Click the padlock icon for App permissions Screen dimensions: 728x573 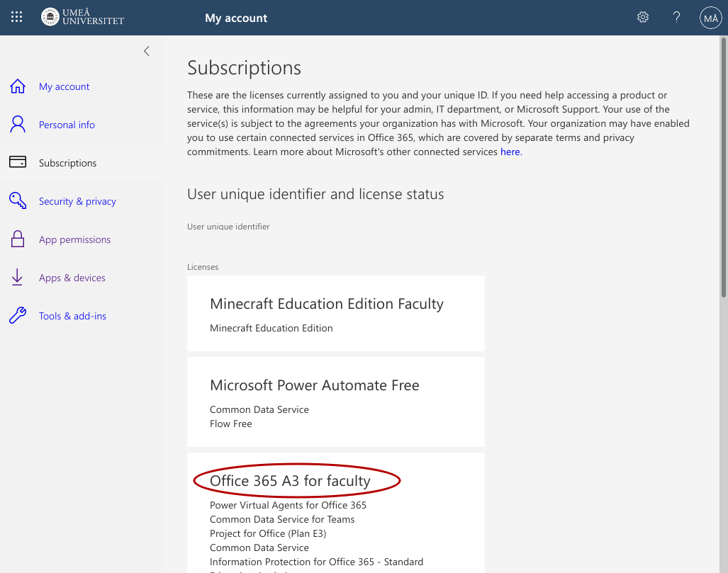pos(18,239)
